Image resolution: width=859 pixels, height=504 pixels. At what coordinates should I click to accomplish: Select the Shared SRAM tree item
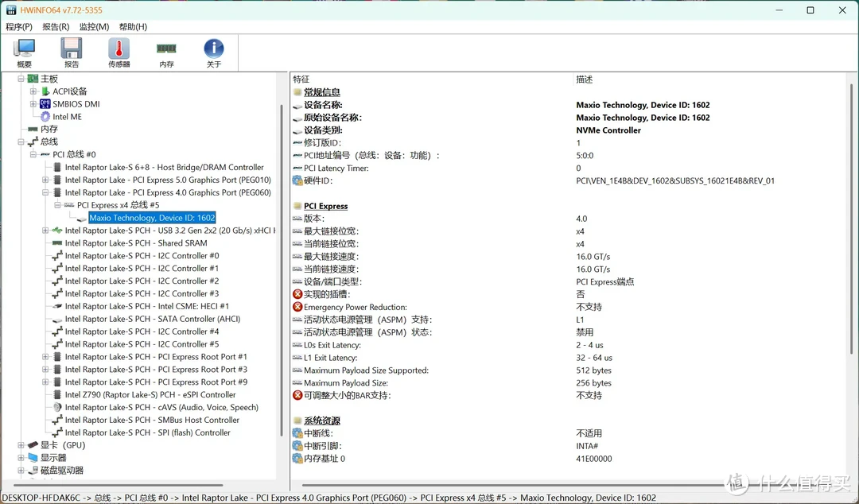point(136,242)
